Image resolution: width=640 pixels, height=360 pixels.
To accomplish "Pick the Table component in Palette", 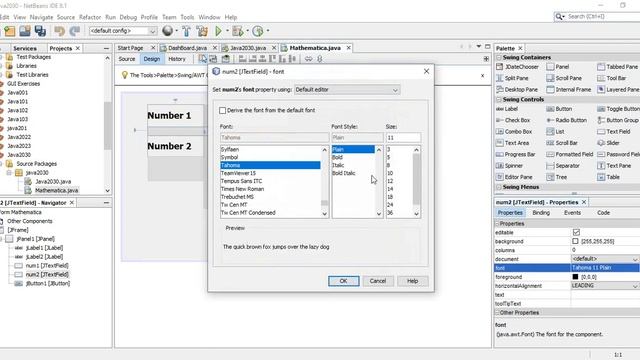I will click(609, 177).
